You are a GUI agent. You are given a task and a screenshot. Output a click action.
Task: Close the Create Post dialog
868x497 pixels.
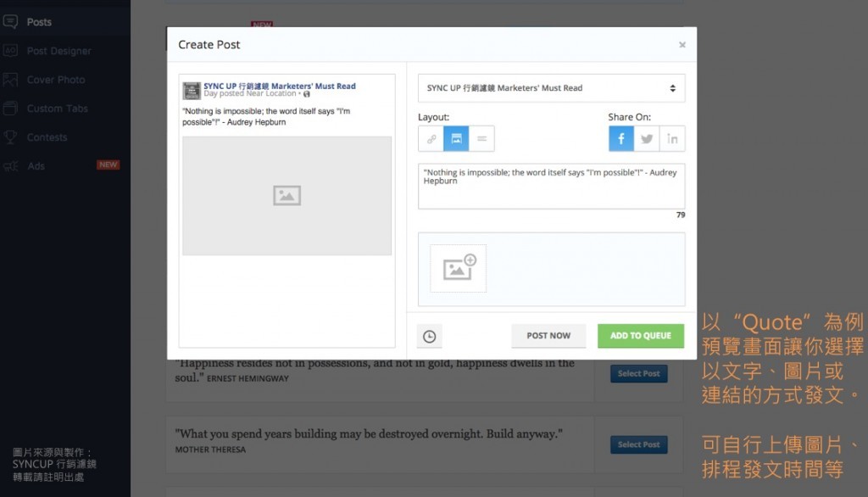(682, 45)
